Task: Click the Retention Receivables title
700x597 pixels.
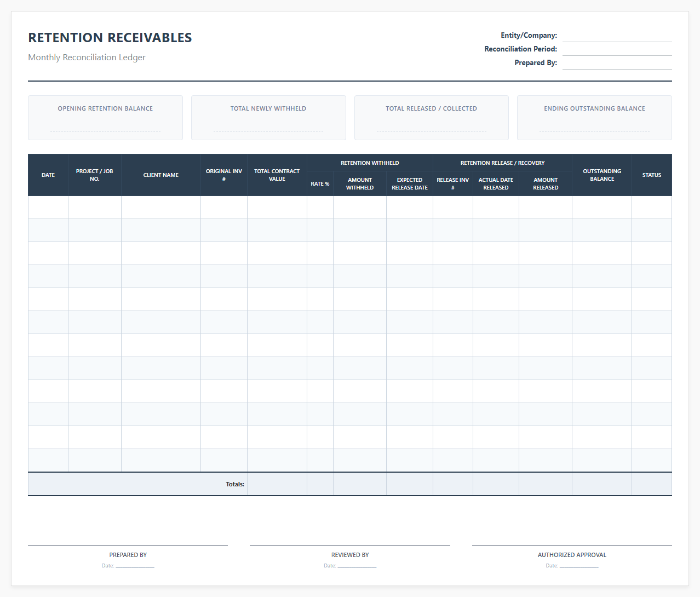Action: point(110,38)
